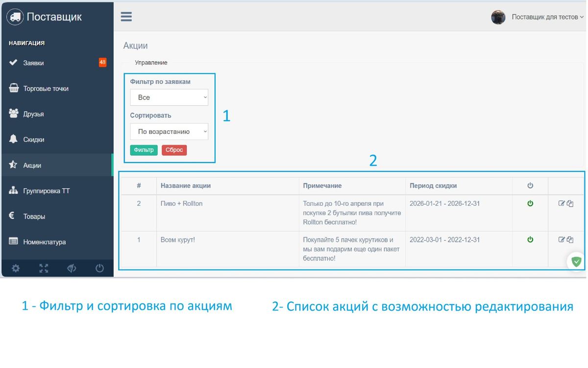The height and width of the screenshot is (368, 588).
Task: Open the Поставщик для тестов user dropdown
Action: click(548, 17)
